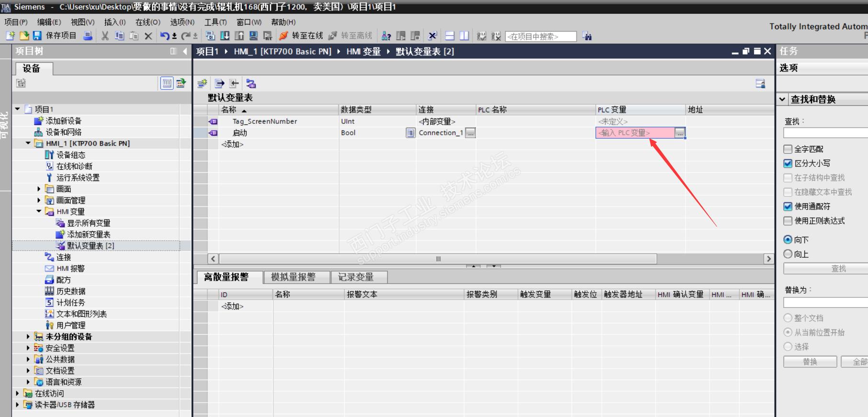Uncheck the 区分大小写 checkbox
The image size is (868, 417).
[x=788, y=164]
